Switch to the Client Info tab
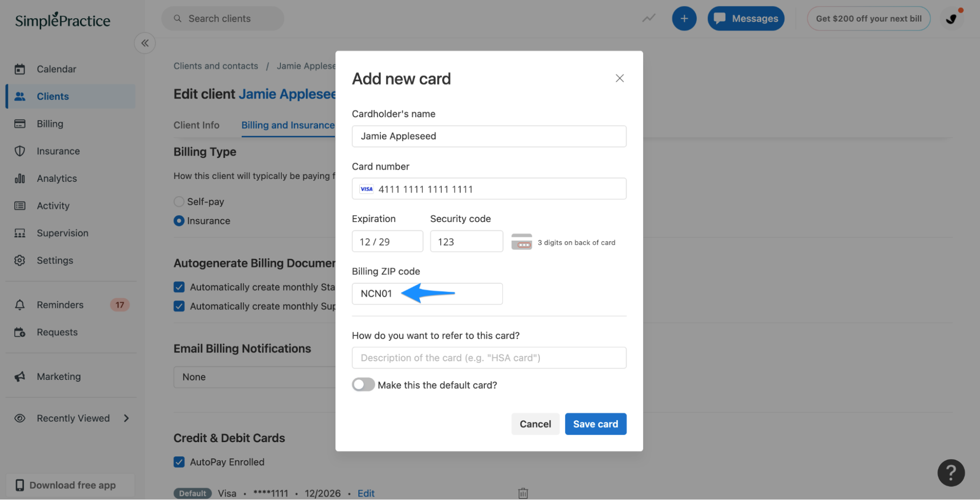This screenshot has width=980, height=500. pos(196,125)
